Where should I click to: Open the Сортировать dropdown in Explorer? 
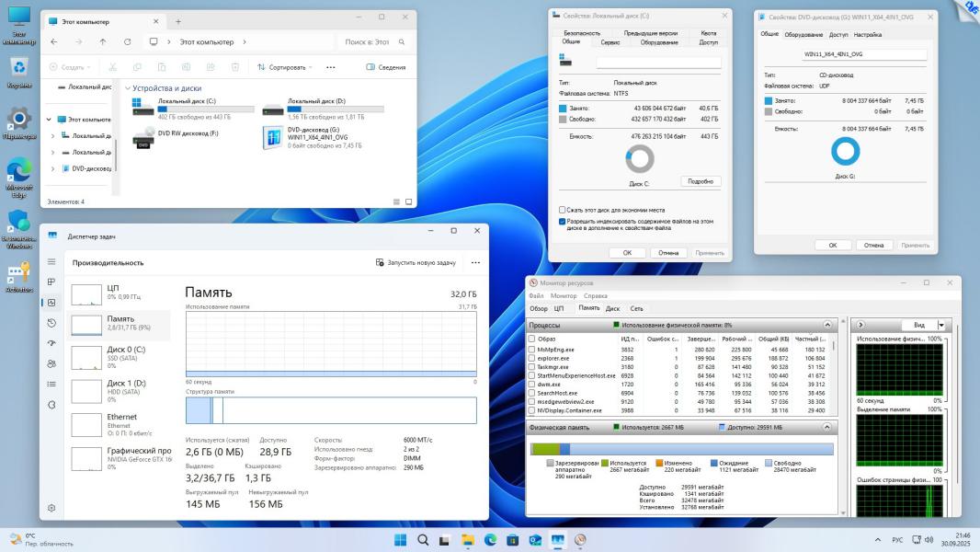point(285,67)
